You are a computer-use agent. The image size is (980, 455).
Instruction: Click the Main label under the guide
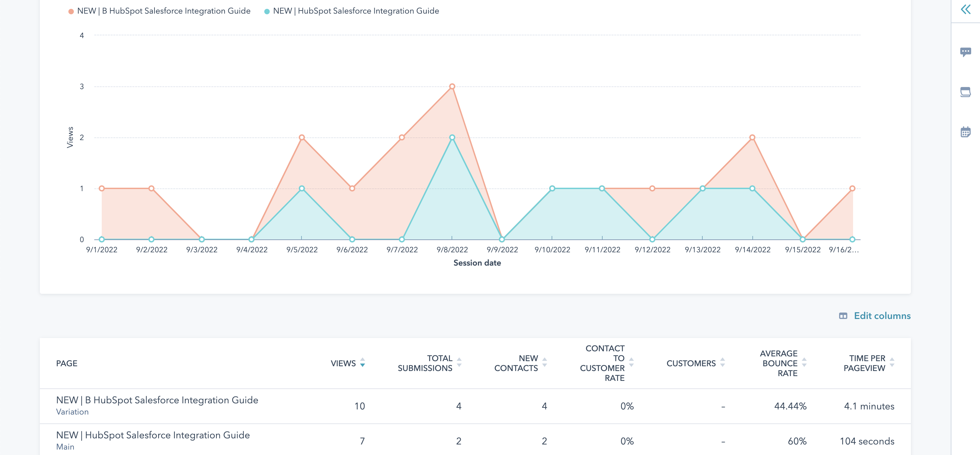pyautogui.click(x=65, y=446)
